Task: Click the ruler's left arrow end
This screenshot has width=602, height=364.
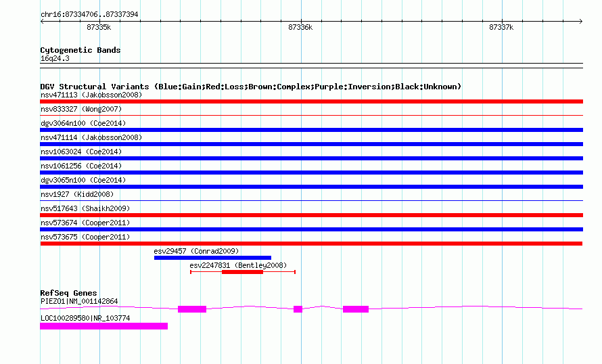Action: coord(42,22)
